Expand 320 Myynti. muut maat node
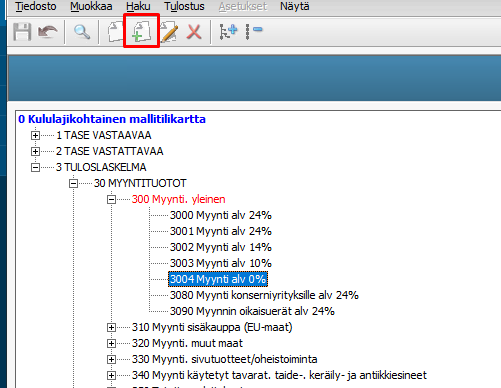 [x=111, y=343]
